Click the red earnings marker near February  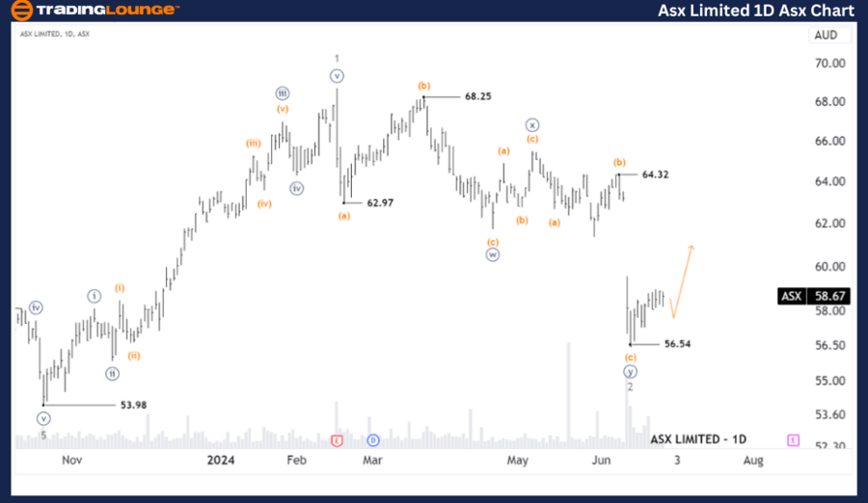[337, 440]
